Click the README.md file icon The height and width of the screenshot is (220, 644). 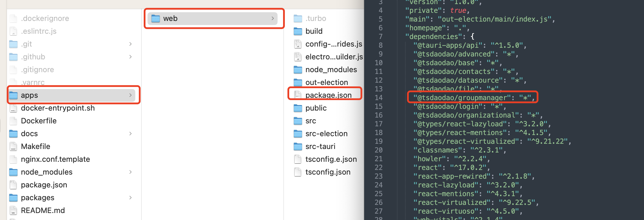(13, 210)
